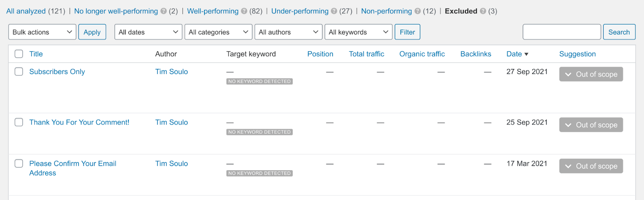This screenshot has height=200, width=644.
Task: Expand Out of scope suggestion for Subscribers Only
Action: 591,74
